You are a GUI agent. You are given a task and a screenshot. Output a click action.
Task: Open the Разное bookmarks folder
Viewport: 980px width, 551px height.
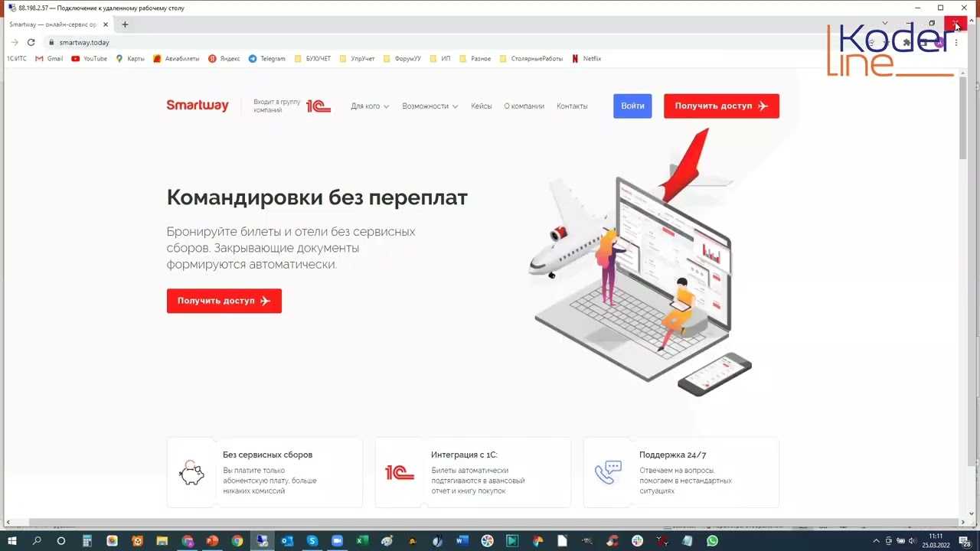(x=475, y=58)
